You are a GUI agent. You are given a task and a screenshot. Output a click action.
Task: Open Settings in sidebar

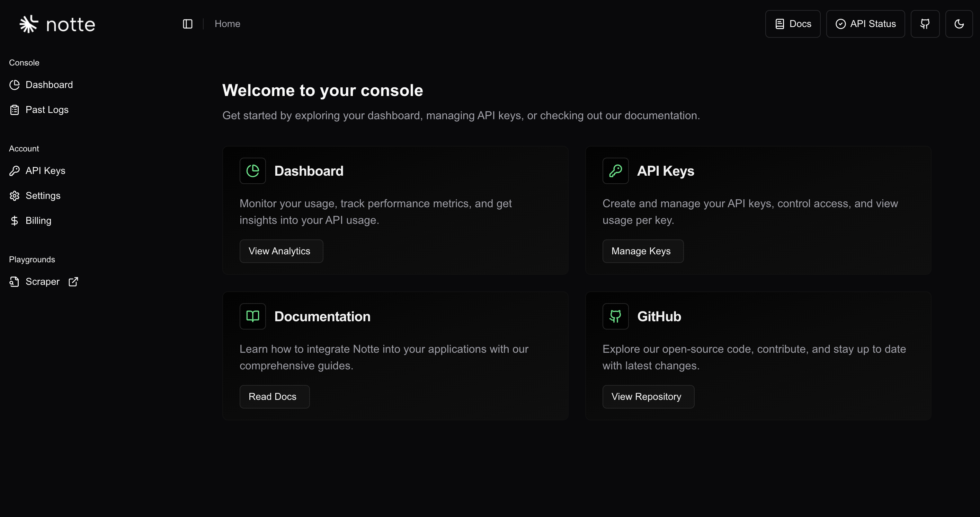pyautogui.click(x=35, y=196)
